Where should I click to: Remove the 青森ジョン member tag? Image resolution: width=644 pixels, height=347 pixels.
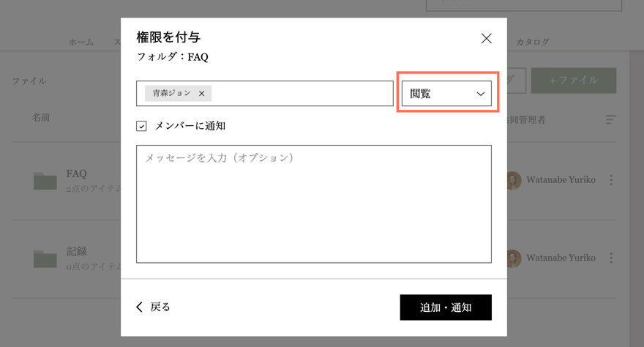(202, 94)
